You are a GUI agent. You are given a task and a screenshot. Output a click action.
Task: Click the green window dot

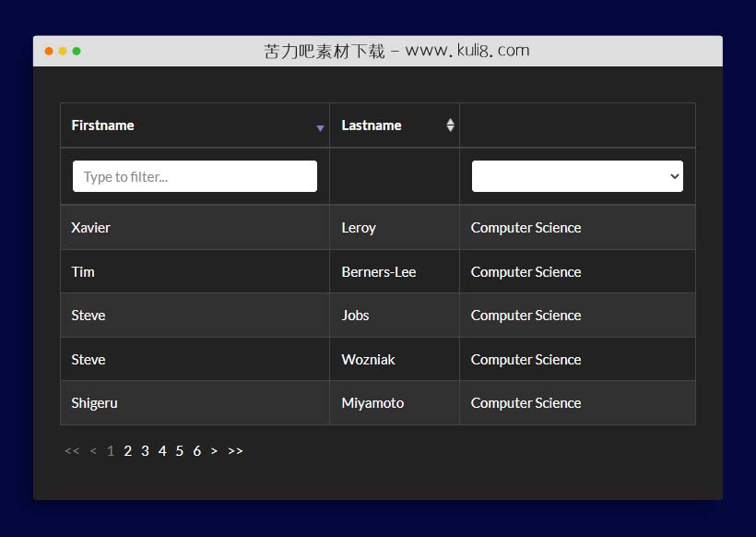click(77, 51)
